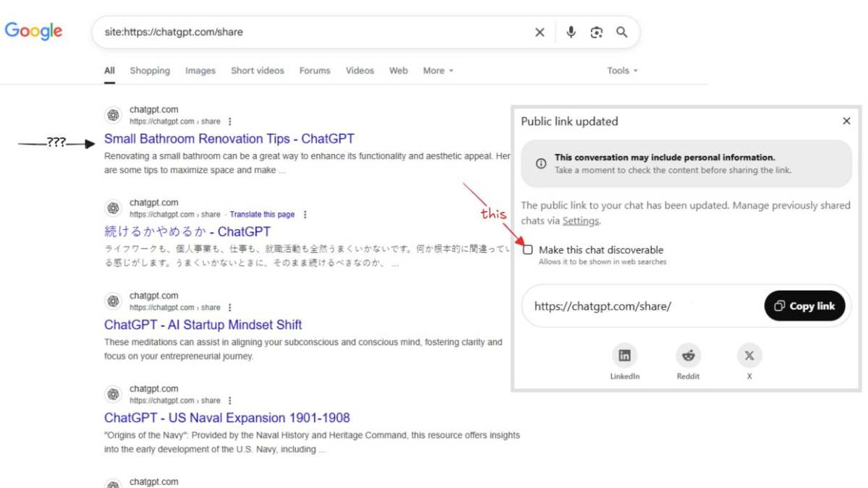Click the search field containing site:https://chatgpt.com/share
Screen dimensions: 868x488
coord(365,33)
